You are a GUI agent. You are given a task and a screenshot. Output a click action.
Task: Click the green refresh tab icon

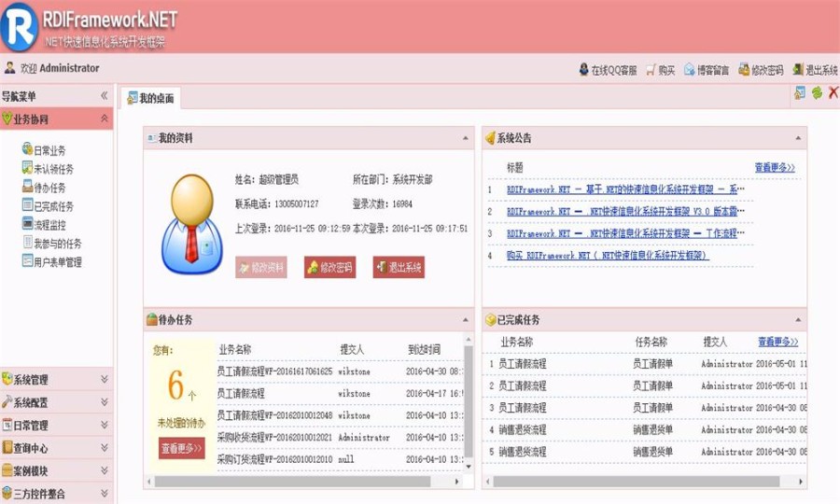pyautogui.click(x=817, y=92)
